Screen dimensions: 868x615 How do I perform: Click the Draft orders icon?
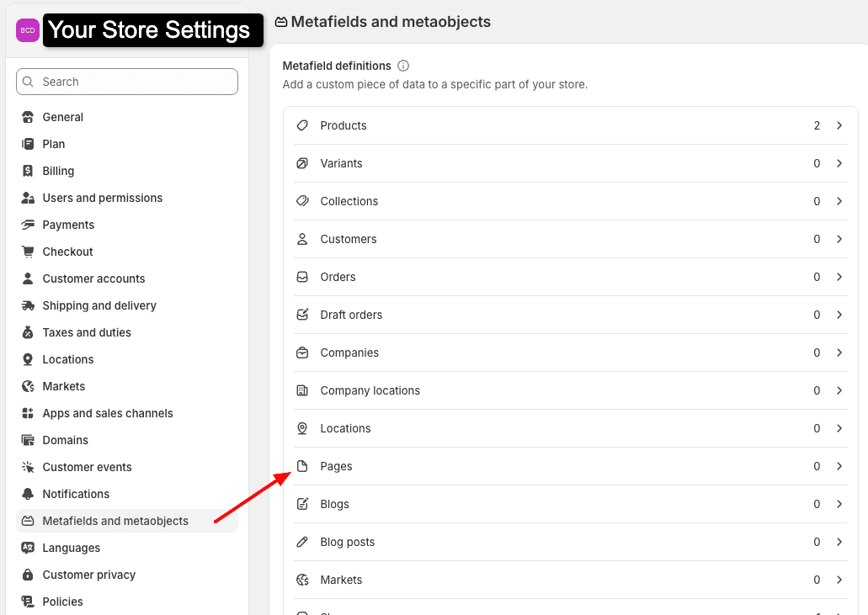(302, 315)
